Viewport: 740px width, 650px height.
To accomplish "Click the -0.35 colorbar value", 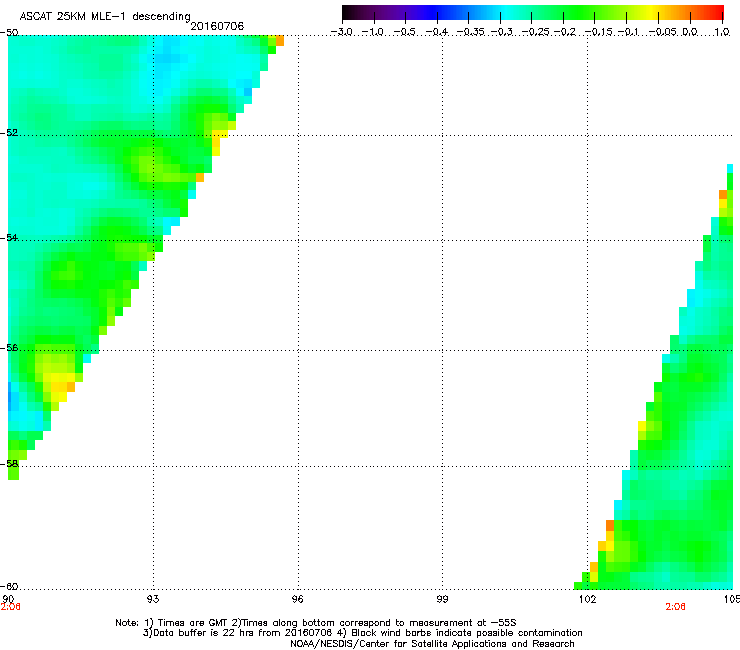I will (471, 32).
